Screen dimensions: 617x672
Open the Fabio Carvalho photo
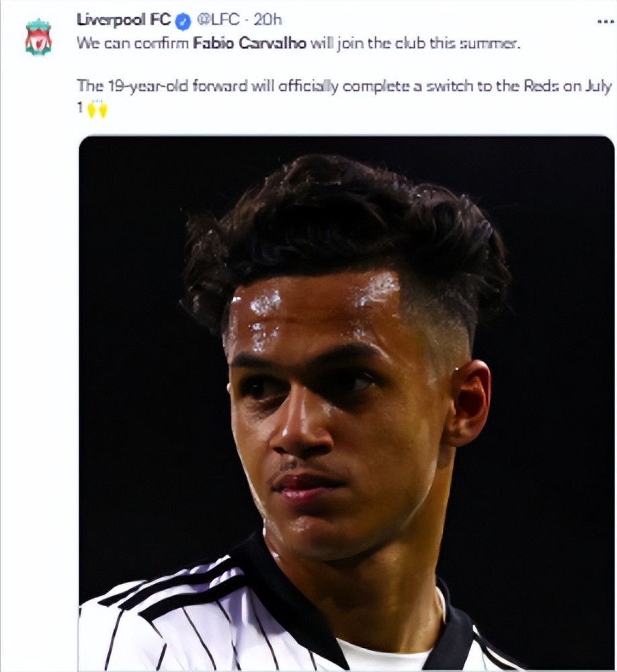point(346,403)
